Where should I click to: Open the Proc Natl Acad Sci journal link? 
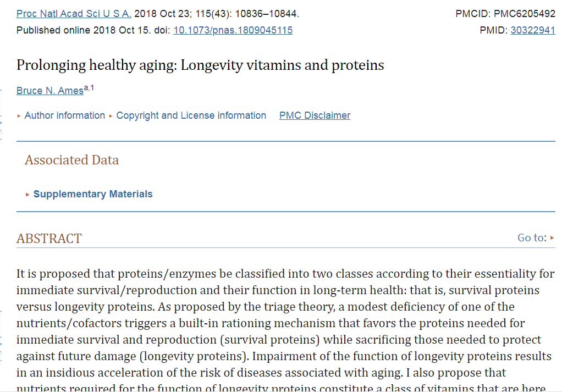(x=74, y=14)
